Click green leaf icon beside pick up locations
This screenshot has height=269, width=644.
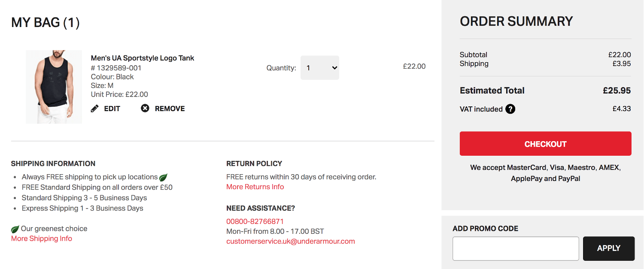(x=163, y=177)
